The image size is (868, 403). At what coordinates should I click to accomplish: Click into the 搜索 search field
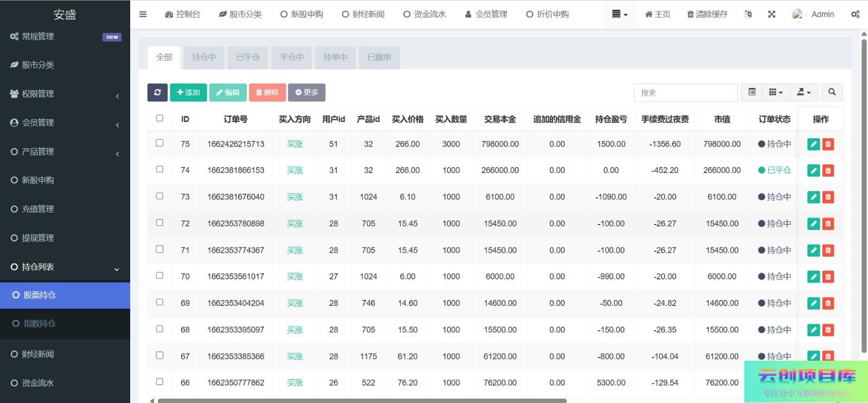click(x=685, y=93)
